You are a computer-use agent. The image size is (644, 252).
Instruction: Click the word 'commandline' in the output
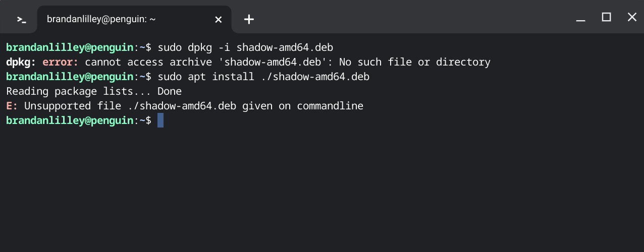(330, 106)
